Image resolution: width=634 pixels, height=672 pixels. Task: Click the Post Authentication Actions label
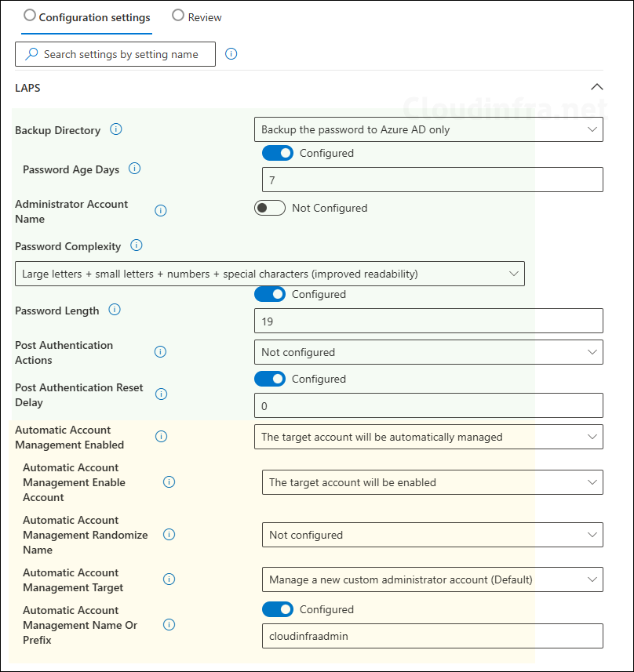[64, 352]
